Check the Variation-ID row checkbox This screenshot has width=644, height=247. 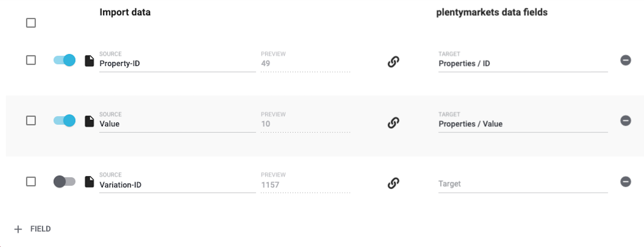click(31, 181)
